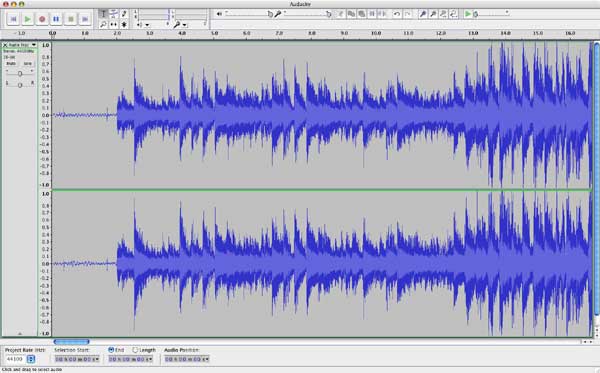Mute the audio track
600x373 pixels.
[x=11, y=64]
